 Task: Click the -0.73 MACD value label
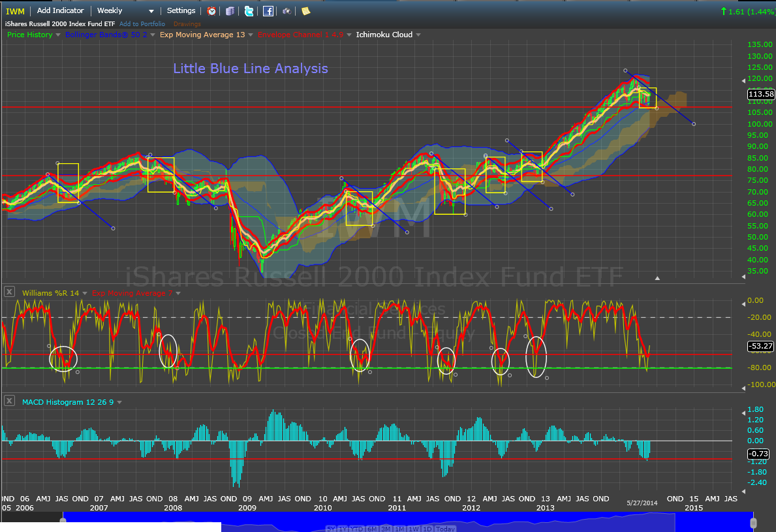[758, 453]
